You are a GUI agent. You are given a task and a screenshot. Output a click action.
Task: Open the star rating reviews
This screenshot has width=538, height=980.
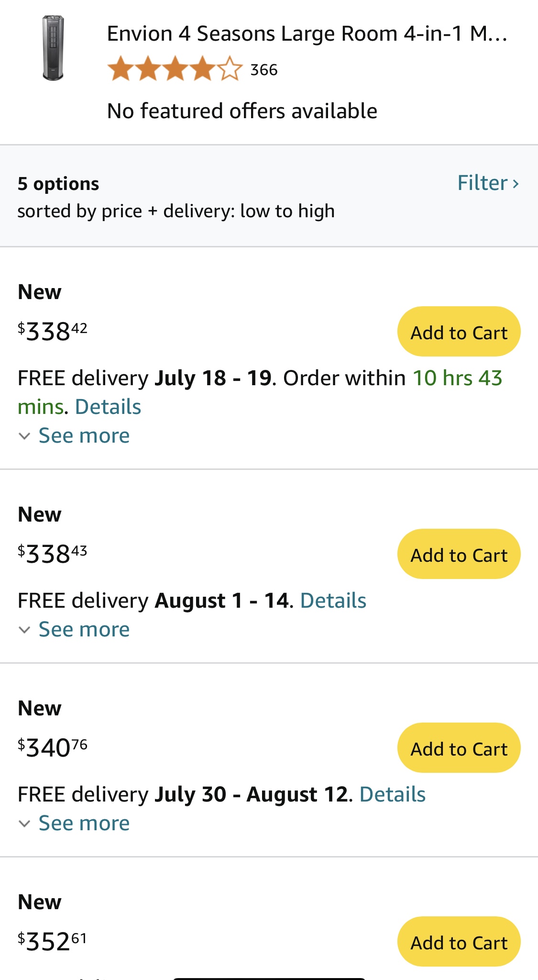coord(175,69)
